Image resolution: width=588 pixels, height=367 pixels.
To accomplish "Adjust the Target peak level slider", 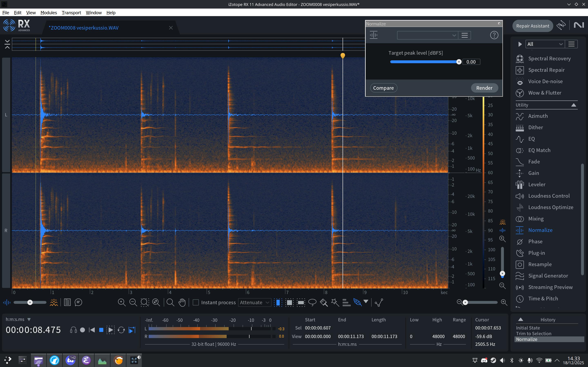I will click(459, 62).
